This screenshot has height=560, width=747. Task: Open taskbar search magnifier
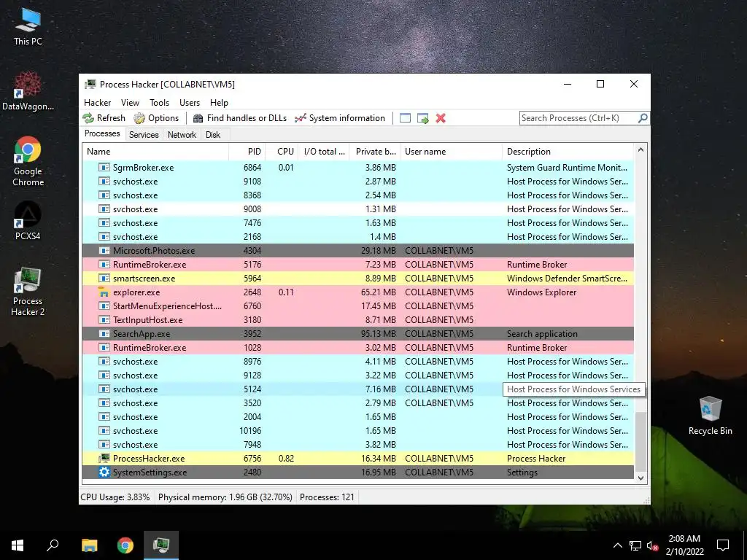(x=53, y=545)
